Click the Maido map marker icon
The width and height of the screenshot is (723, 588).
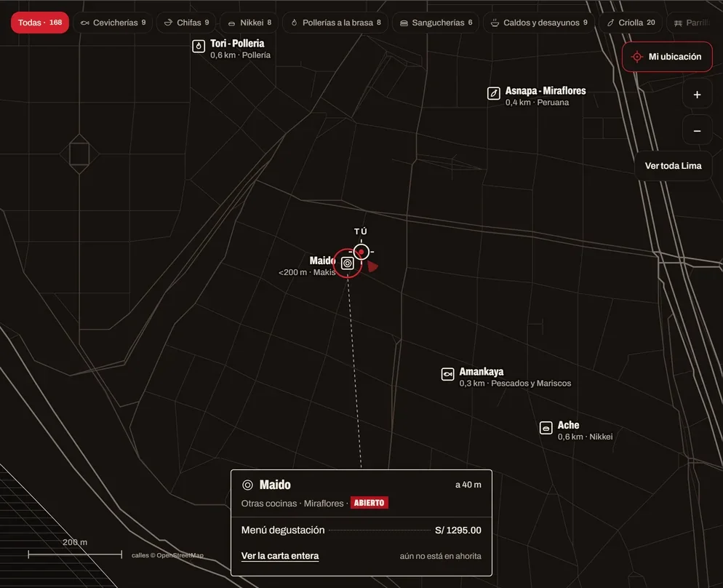point(347,263)
